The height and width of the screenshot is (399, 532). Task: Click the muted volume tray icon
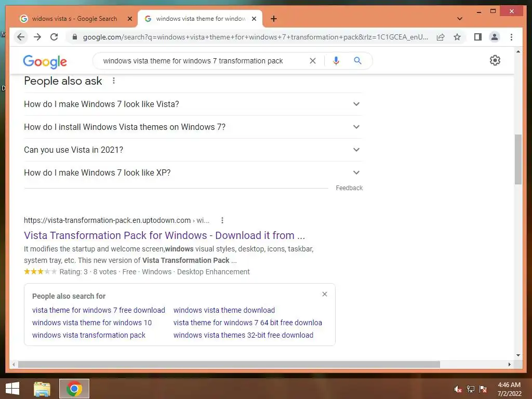click(458, 389)
